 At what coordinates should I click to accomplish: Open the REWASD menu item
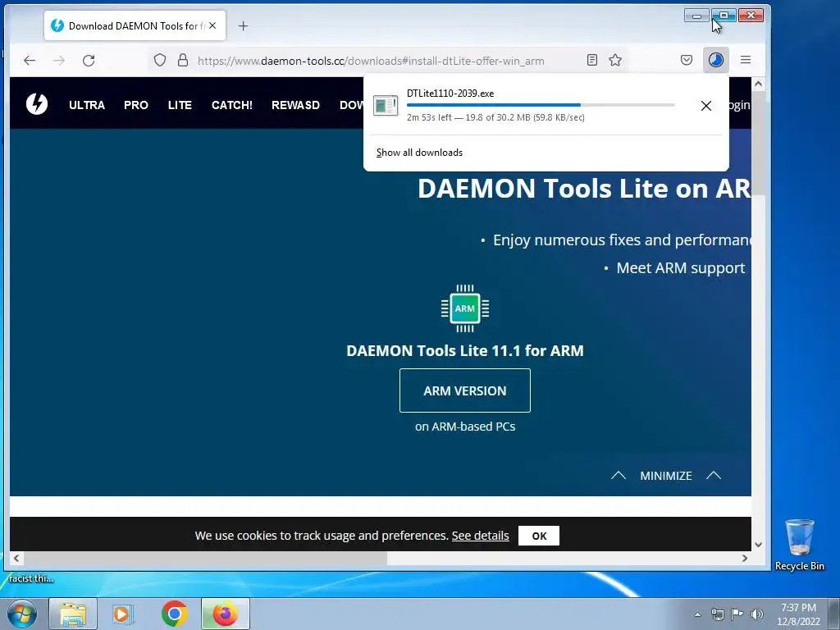(295, 105)
